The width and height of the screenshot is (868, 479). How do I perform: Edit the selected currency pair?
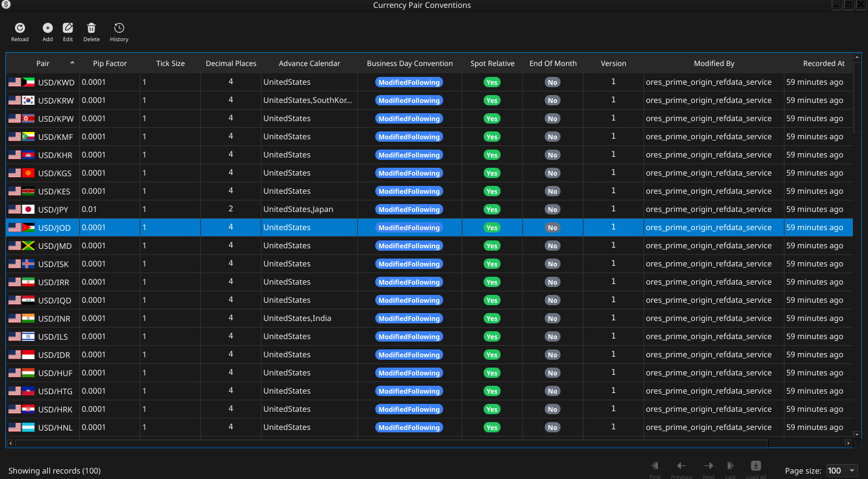[68, 32]
